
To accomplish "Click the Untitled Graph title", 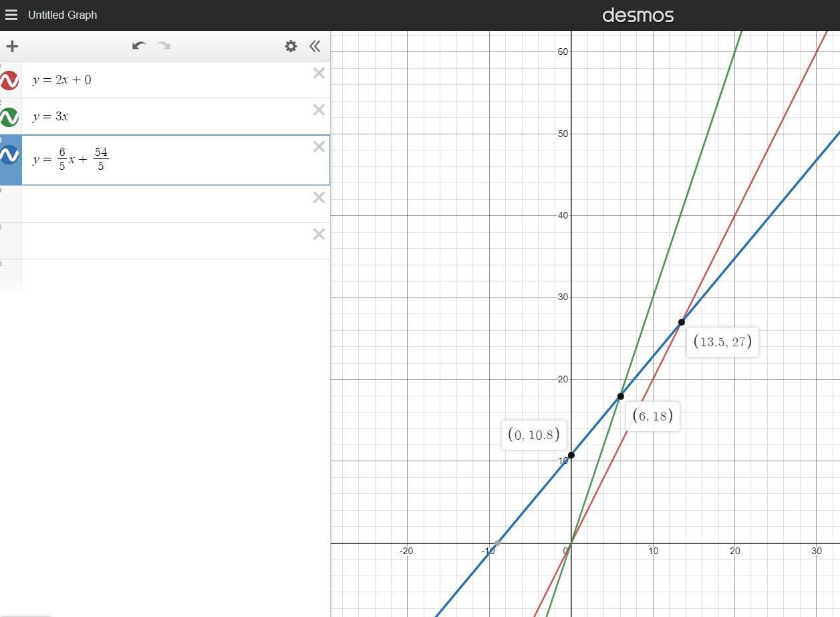I will click(x=62, y=15).
